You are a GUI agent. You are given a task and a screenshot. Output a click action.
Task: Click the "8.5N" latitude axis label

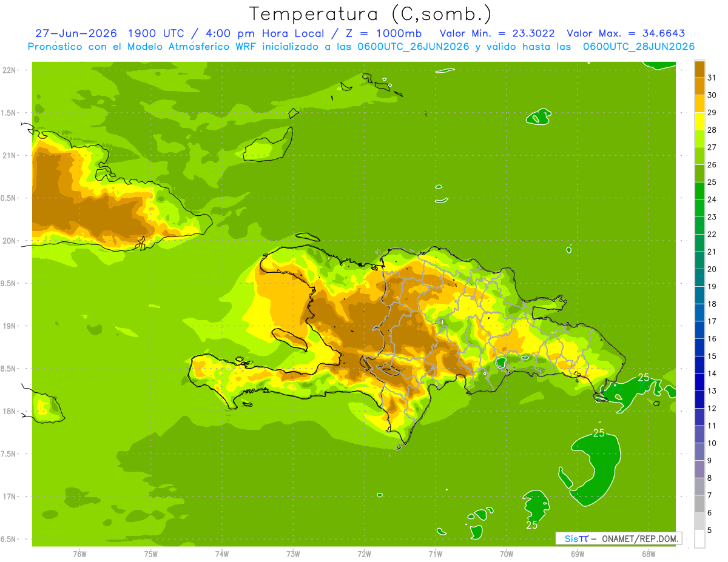click(x=8, y=369)
